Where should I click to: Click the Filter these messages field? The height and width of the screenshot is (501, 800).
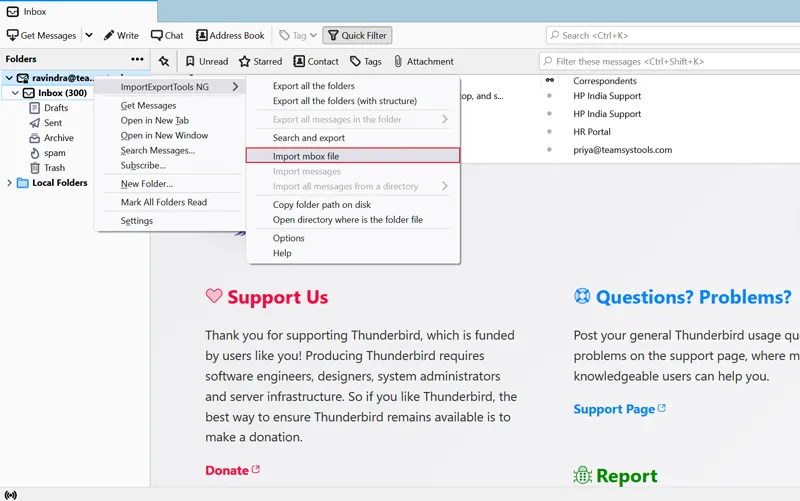[x=669, y=61]
